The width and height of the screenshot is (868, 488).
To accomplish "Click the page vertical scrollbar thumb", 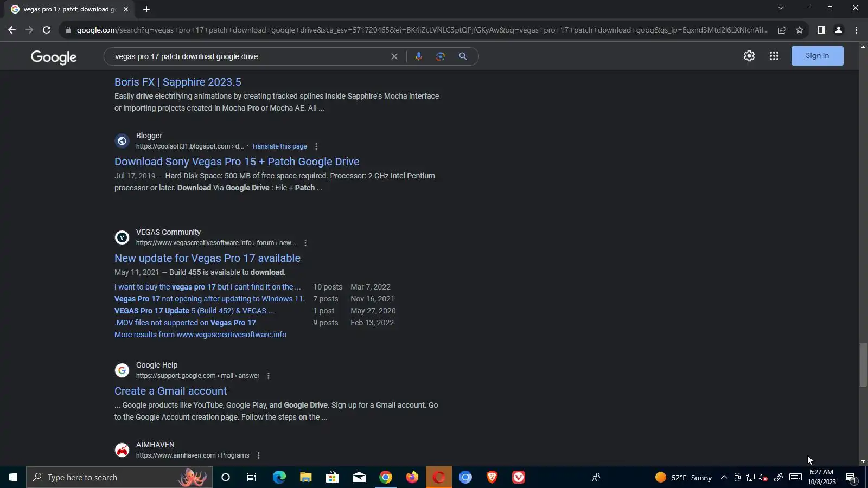I will click(863, 365).
